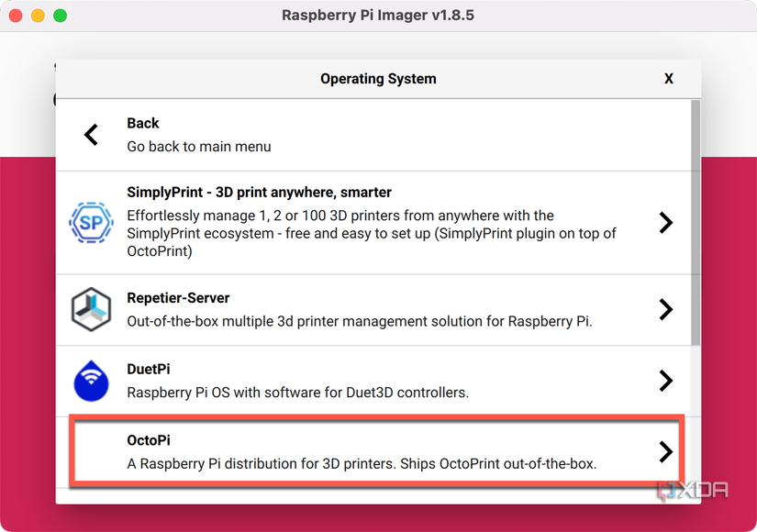
Task: Click the red close window button
Action: pyautogui.click(x=16, y=16)
